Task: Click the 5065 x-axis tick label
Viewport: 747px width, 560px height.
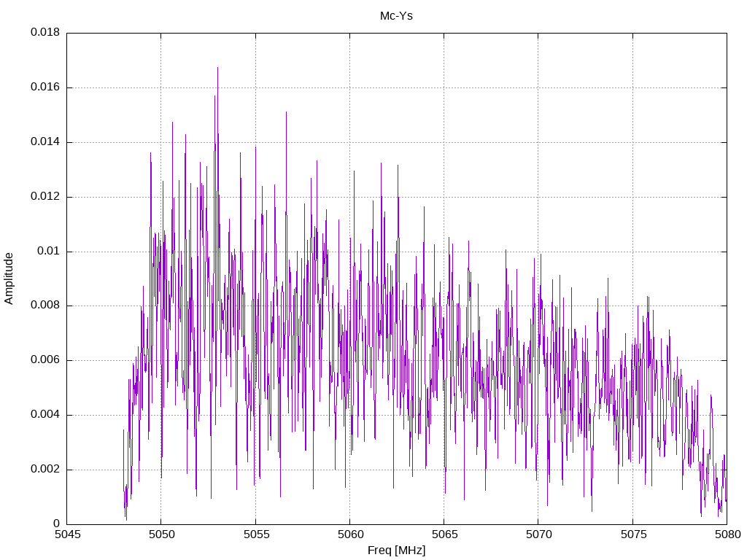Action: (x=445, y=534)
